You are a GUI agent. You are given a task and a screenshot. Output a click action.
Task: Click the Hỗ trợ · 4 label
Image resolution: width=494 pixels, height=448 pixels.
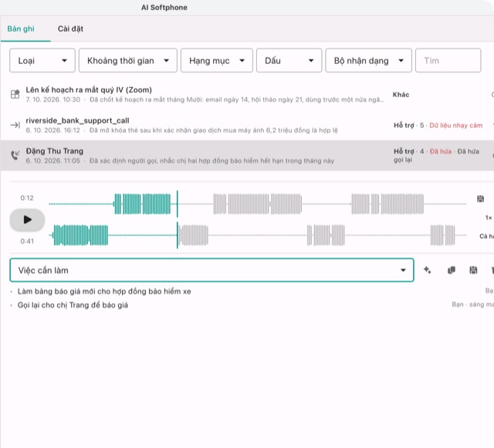(x=408, y=151)
